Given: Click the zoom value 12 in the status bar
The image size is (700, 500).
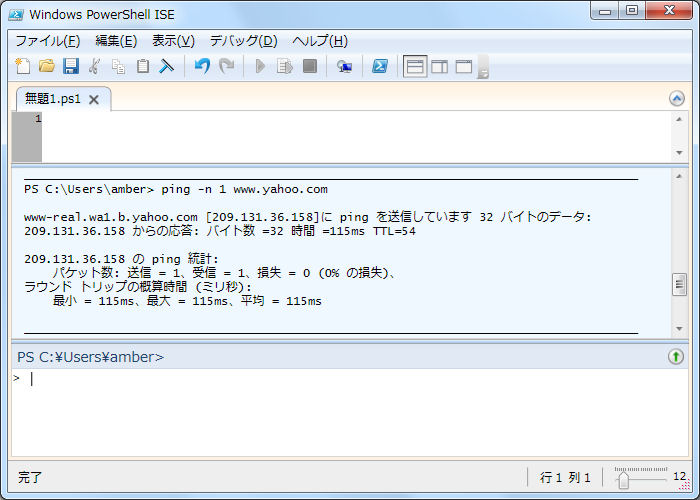Looking at the screenshot, I should coord(679,476).
